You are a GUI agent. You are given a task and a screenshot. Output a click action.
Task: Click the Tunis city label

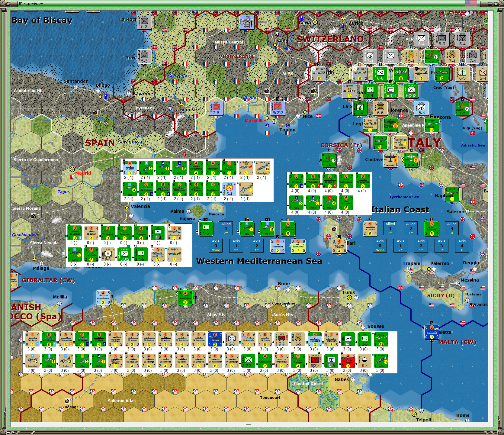click(x=348, y=292)
